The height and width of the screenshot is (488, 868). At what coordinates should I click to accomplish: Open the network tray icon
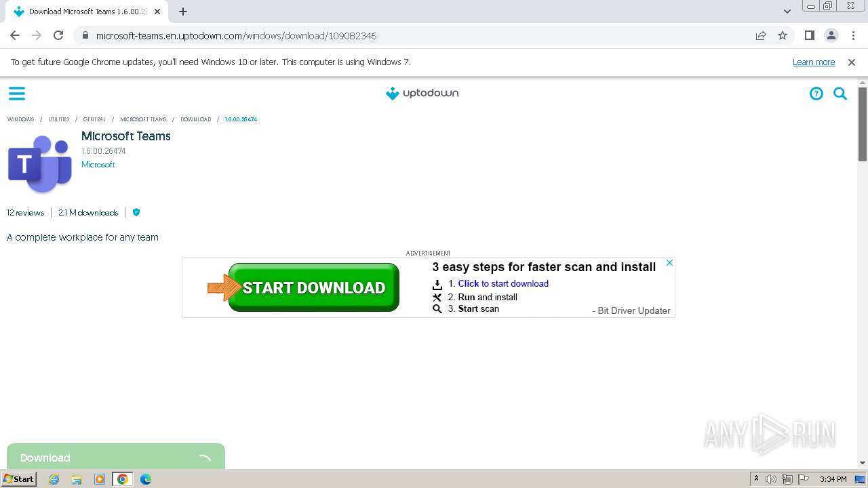coord(787,479)
